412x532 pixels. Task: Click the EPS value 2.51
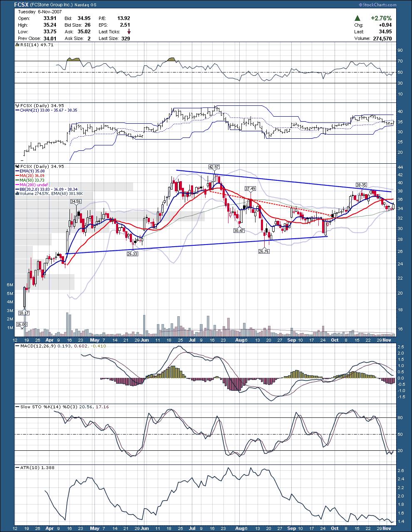click(125, 25)
